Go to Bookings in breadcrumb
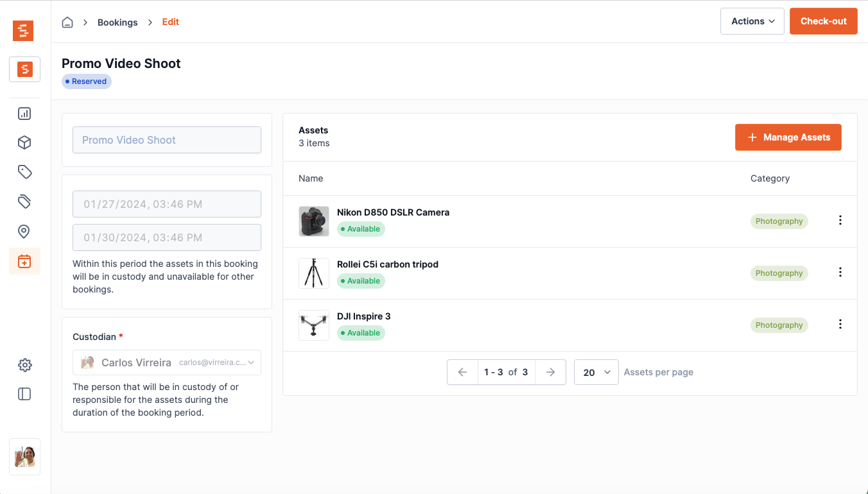Viewport: 868px width, 494px height. tap(117, 22)
